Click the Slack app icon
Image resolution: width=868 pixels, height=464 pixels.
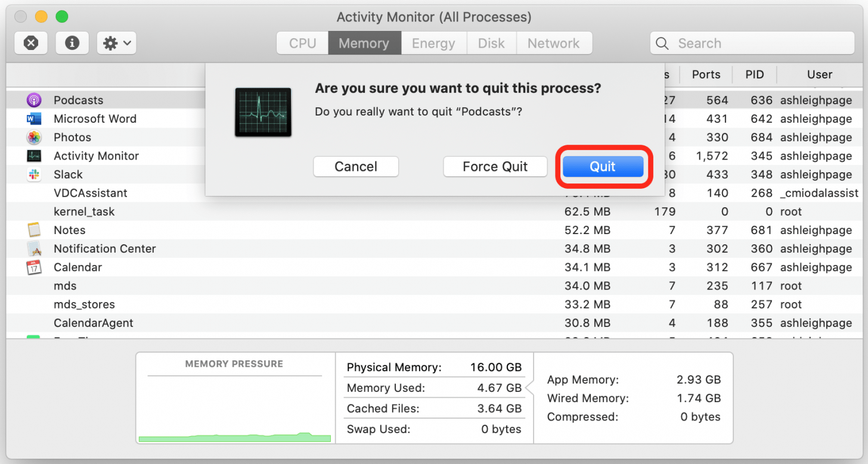(x=34, y=175)
